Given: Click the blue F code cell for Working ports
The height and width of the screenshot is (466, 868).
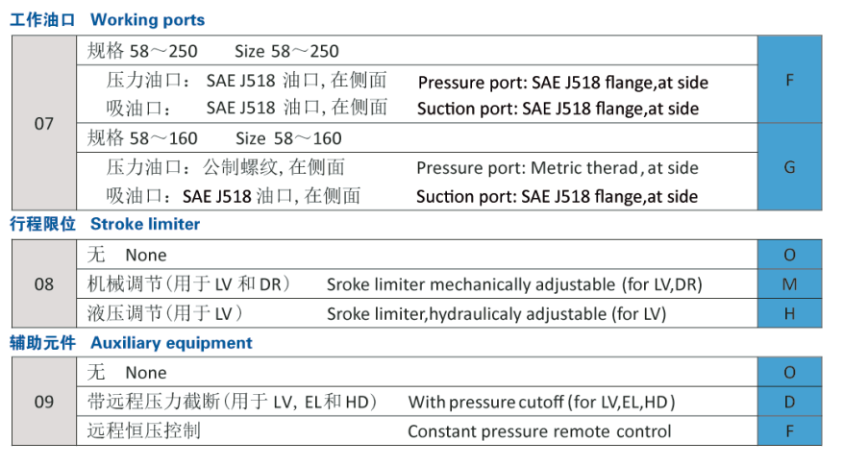Looking at the screenshot, I should pyautogui.click(x=789, y=80).
